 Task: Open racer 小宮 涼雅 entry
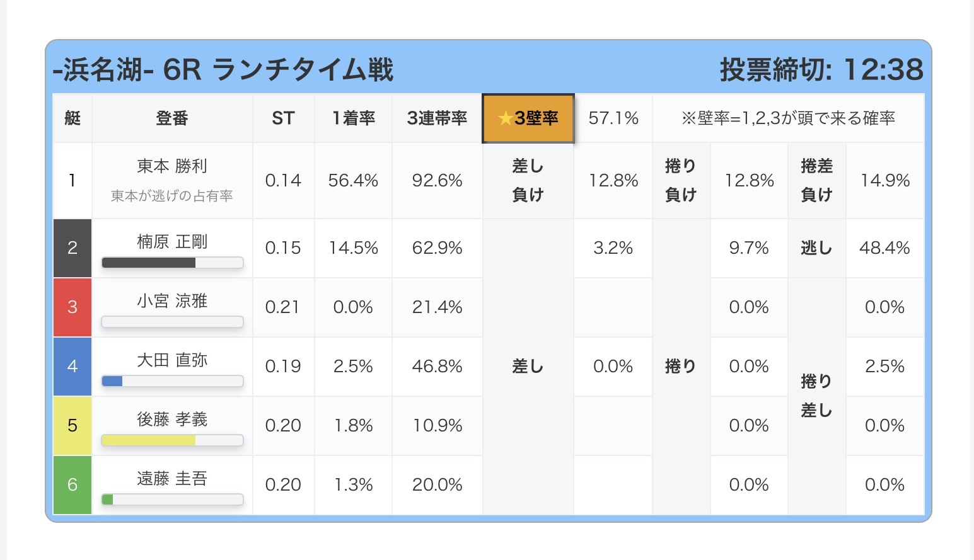coord(172,301)
